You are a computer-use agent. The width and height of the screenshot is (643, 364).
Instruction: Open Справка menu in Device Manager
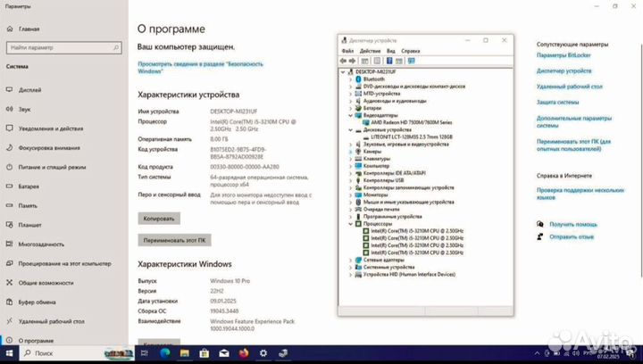(411, 51)
